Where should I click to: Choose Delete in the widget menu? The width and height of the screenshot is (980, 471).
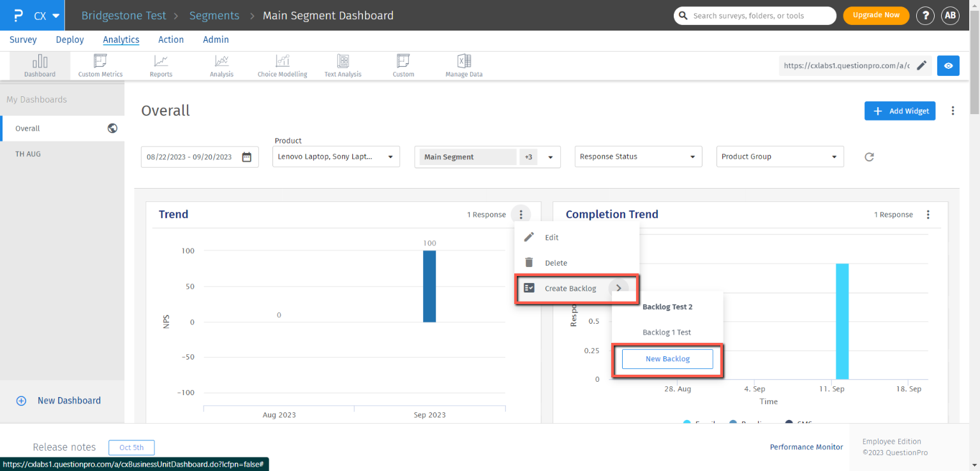(x=555, y=263)
